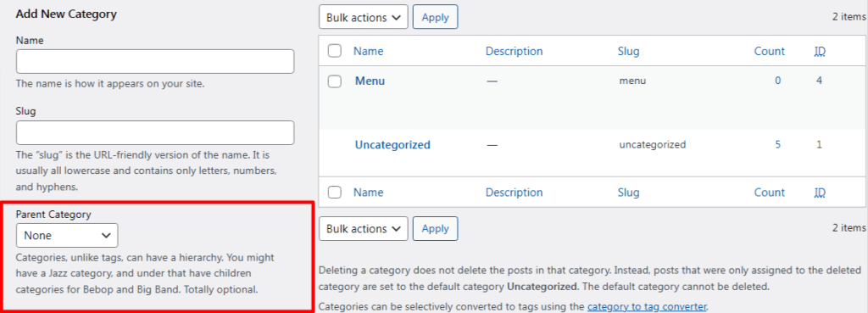The height and width of the screenshot is (313, 868).
Task: Click the top Apply button
Action: [x=435, y=17]
